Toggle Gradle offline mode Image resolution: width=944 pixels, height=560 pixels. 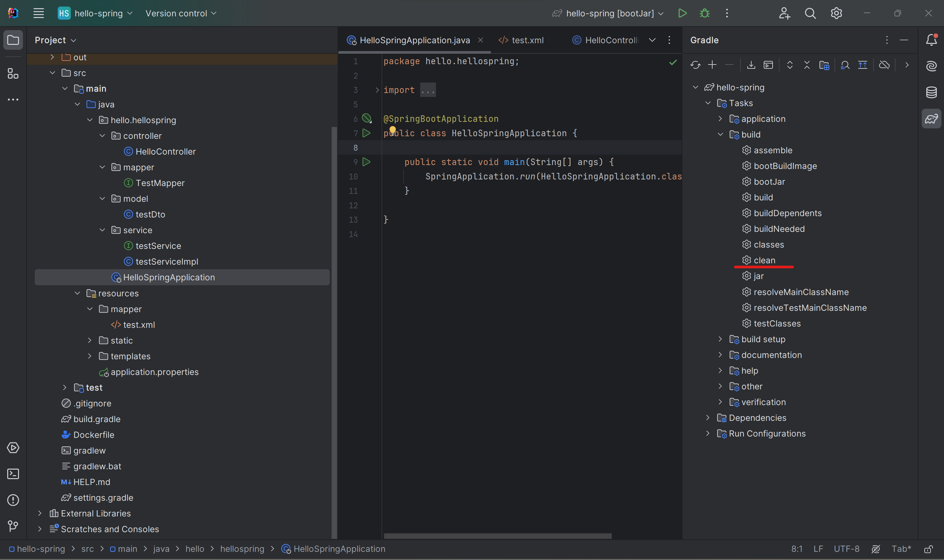point(884,65)
